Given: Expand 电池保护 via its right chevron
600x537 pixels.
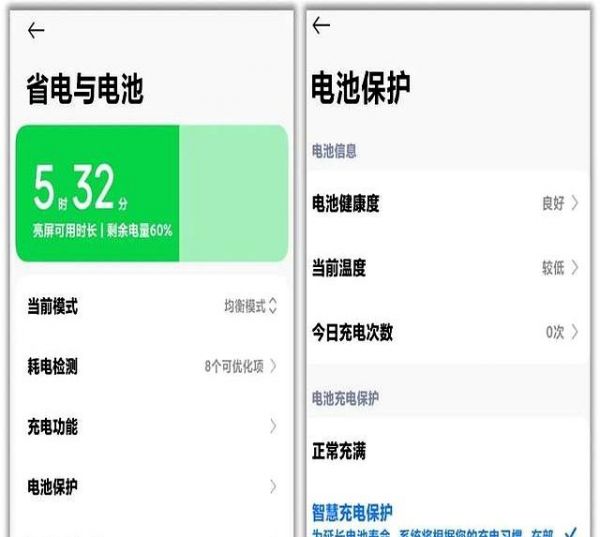Looking at the screenshot, I should point(273,487).
